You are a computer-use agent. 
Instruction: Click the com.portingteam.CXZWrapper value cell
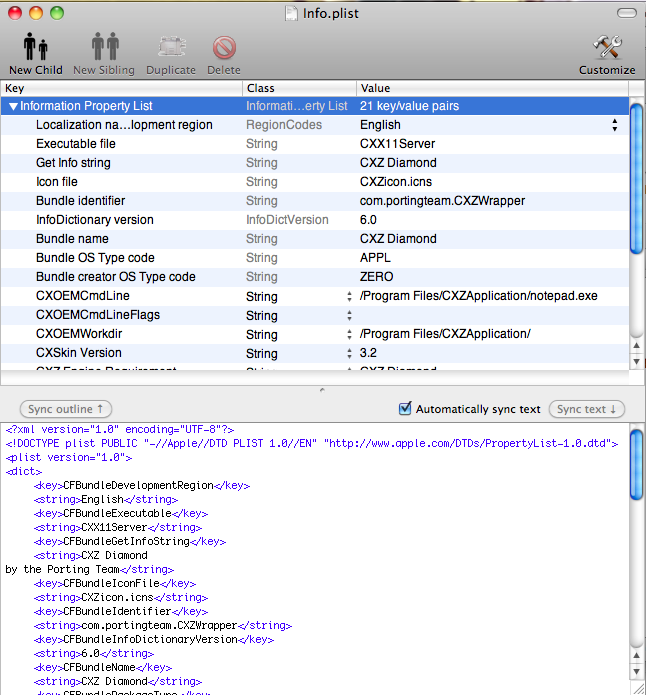[442, 201]
